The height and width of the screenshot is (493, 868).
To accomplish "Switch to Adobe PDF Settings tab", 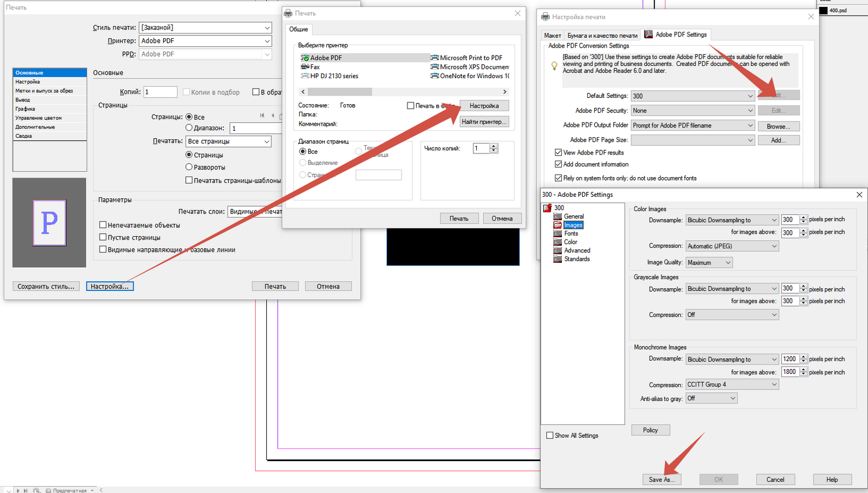I will tap(676, 35).
